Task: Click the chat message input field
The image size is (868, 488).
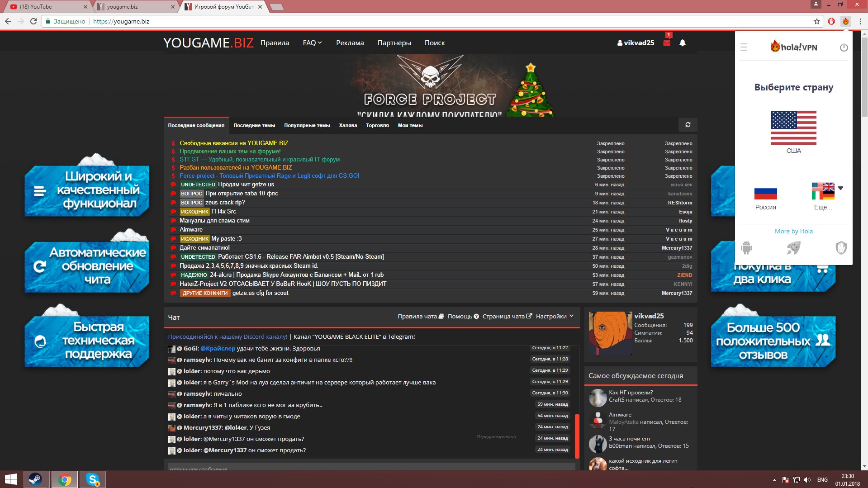Action: pos(371,467)
